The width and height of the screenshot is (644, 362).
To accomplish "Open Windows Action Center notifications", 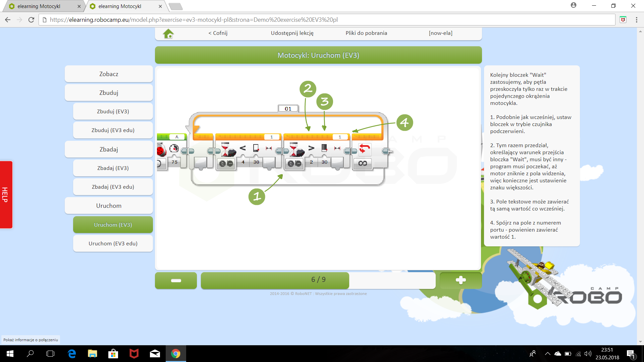I will 631,354.
